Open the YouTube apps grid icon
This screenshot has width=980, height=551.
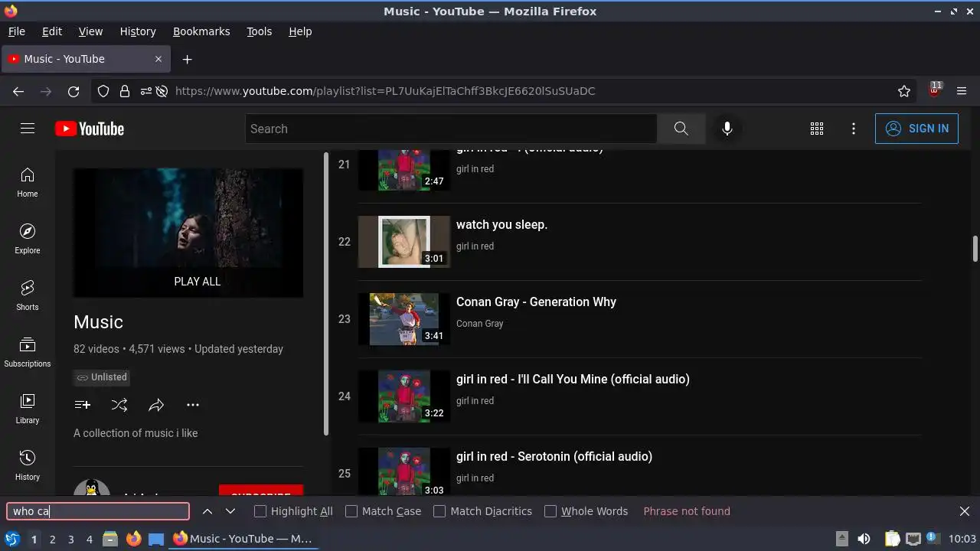pos(817,129)
